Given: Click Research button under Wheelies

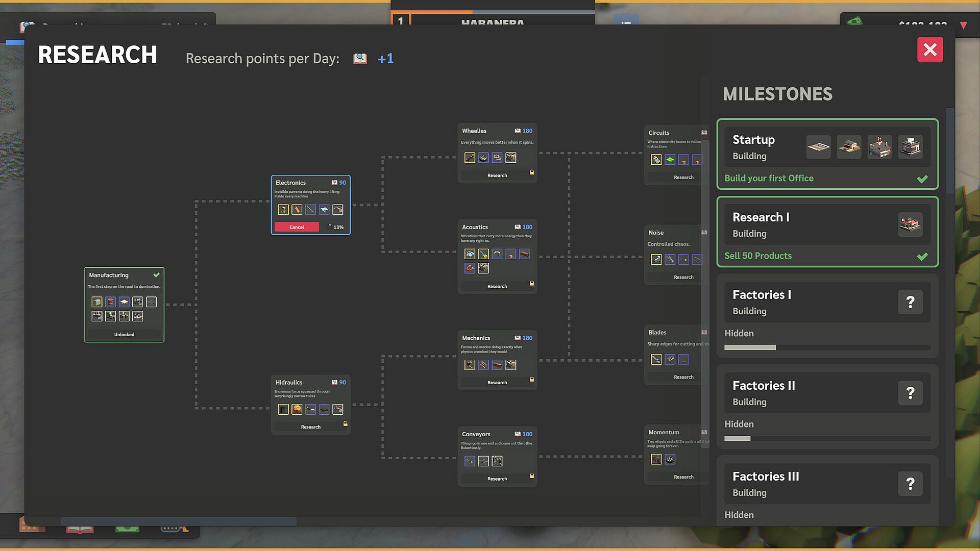Looking at the screenshot, I should click(x=497, y=176).
